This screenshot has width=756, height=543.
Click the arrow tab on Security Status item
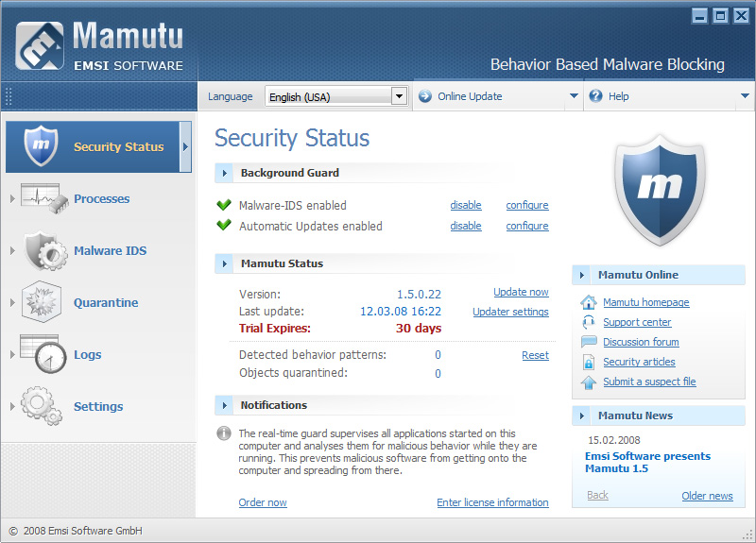pos(185,147)
